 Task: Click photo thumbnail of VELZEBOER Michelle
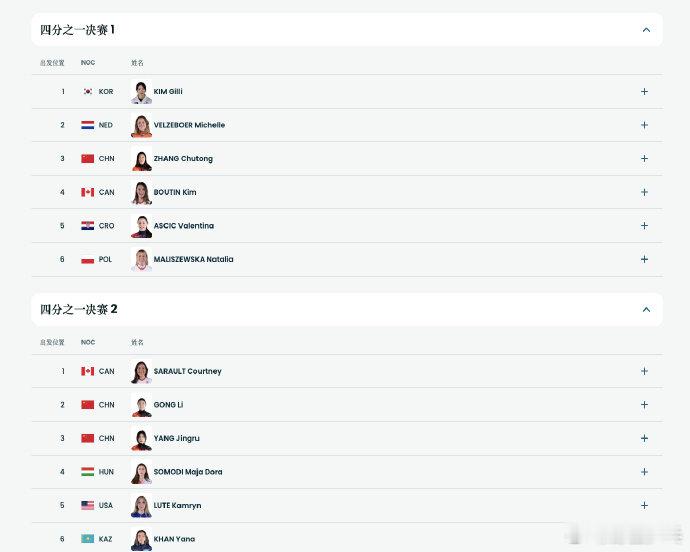141,126
